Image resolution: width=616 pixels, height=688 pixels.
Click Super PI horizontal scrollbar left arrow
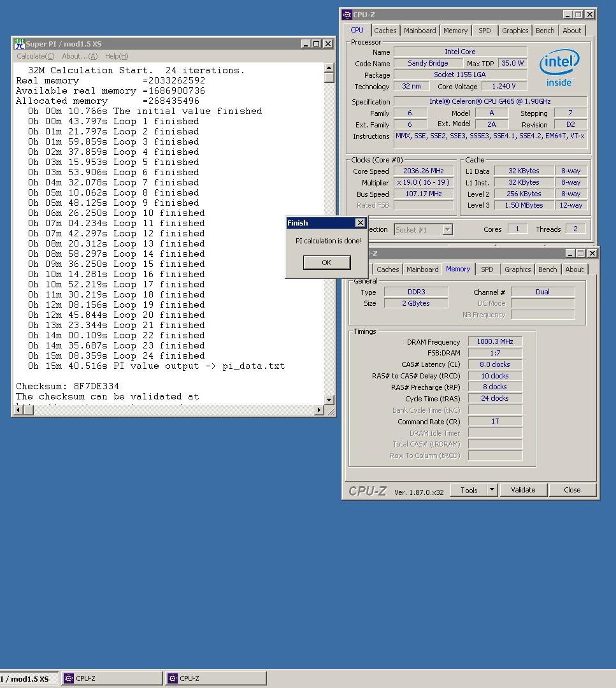18,410
